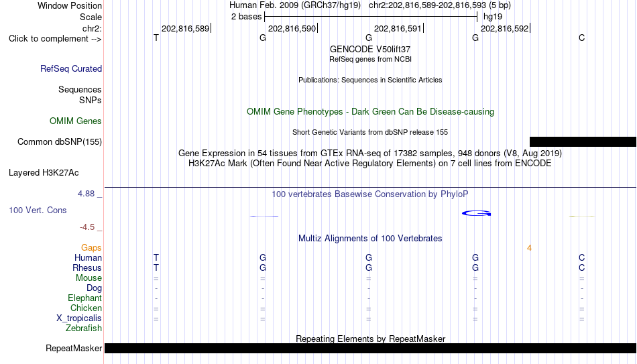Click the Mouse species label

[89, 278]
